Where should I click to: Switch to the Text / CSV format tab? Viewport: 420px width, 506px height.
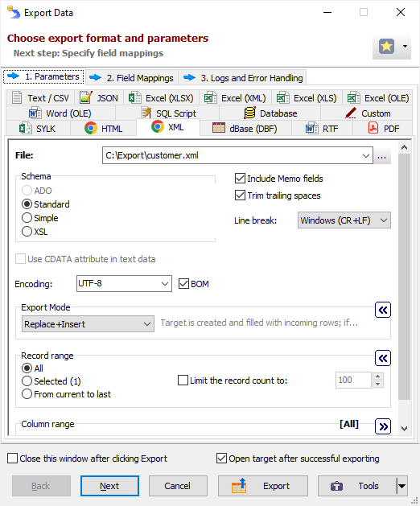pyautogui.click(x=40, y=98)
